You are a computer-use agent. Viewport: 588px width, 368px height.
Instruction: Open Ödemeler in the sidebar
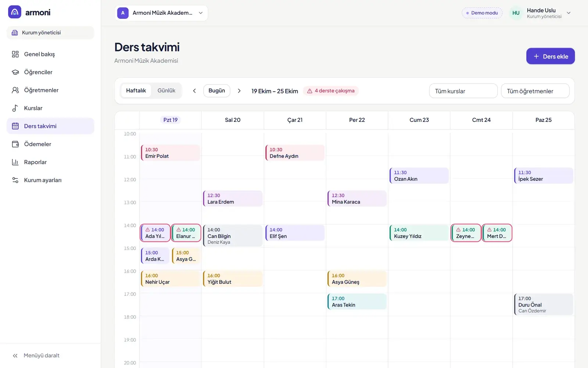click(x=50, y=144)
